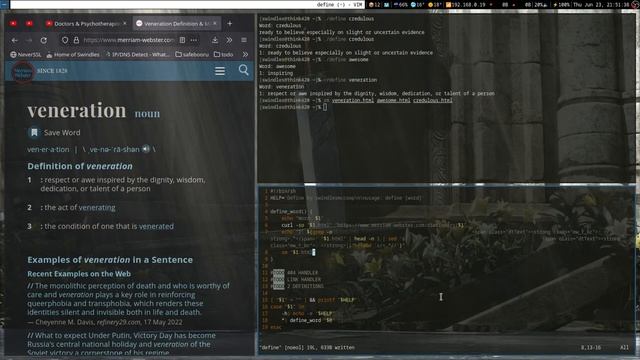Click the date and time in top bar

click(601, 4)
